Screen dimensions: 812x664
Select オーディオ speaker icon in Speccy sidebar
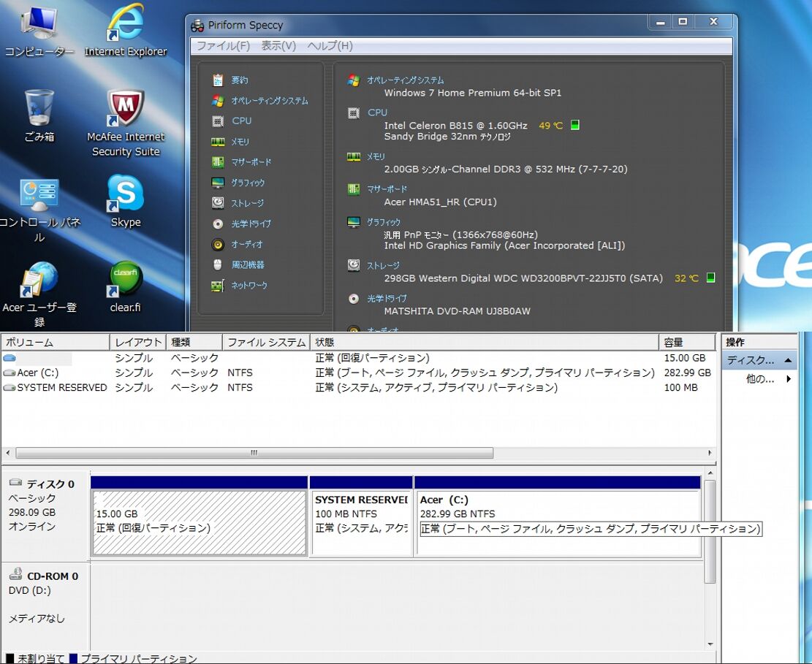point(218,244)
